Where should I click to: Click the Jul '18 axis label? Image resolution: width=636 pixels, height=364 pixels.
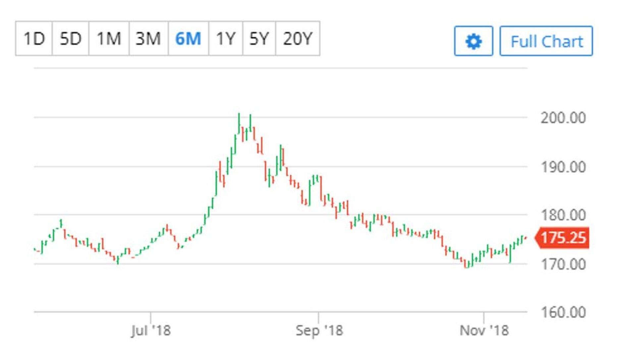[151, 330]
